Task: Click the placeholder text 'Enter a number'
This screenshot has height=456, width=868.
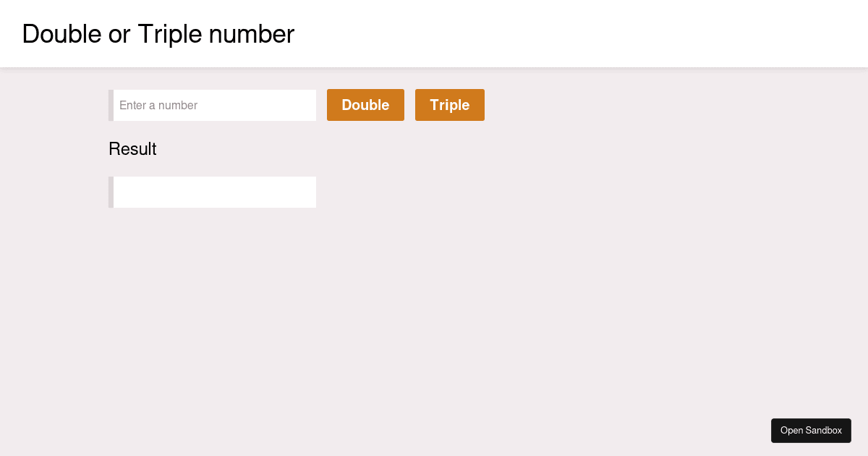Action: (x=158, y=105)
